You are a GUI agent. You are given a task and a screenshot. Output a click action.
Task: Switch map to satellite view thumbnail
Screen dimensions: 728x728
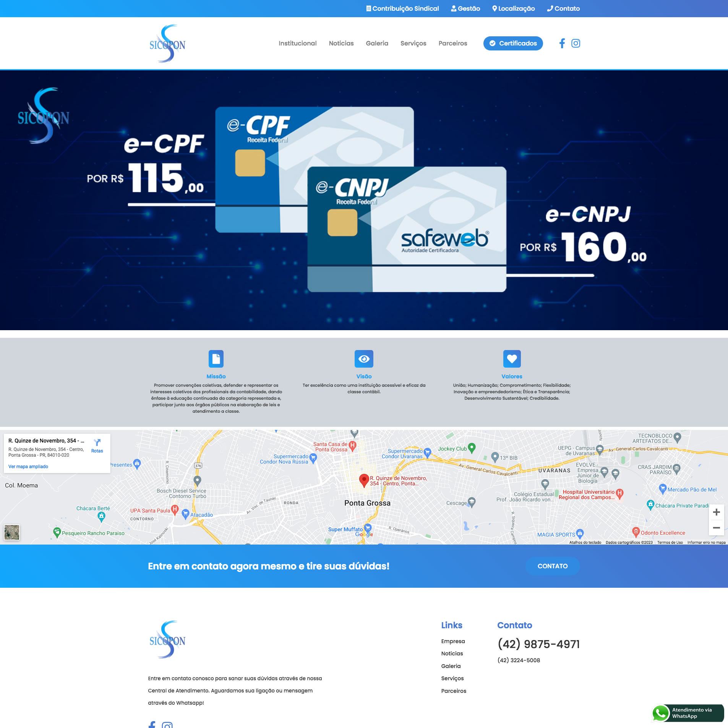(12, 532)
